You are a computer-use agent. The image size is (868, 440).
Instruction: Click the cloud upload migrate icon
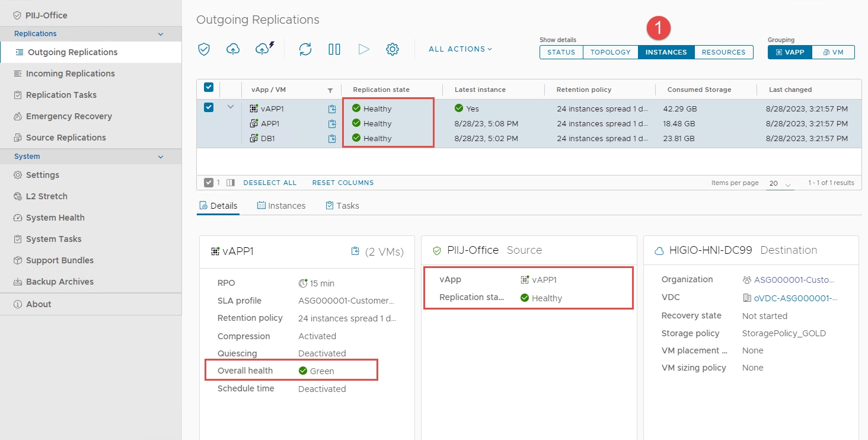(233, 49)
